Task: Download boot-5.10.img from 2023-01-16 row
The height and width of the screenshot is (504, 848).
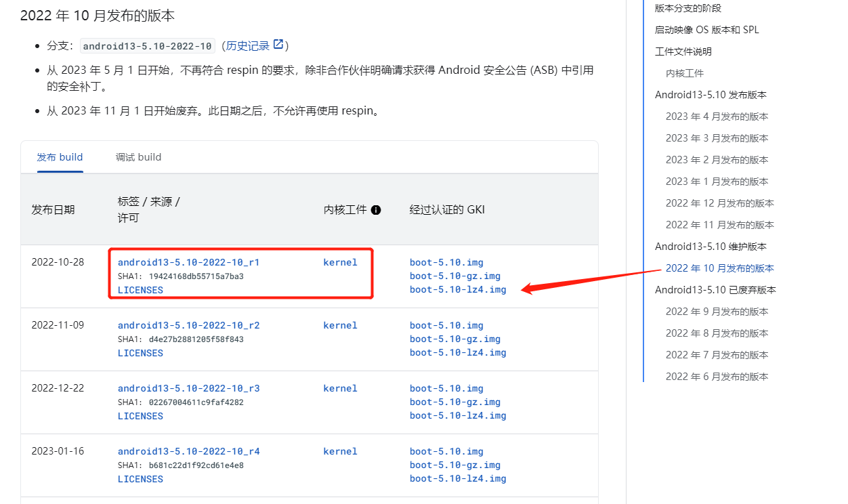Action: (x=446, y=451)
